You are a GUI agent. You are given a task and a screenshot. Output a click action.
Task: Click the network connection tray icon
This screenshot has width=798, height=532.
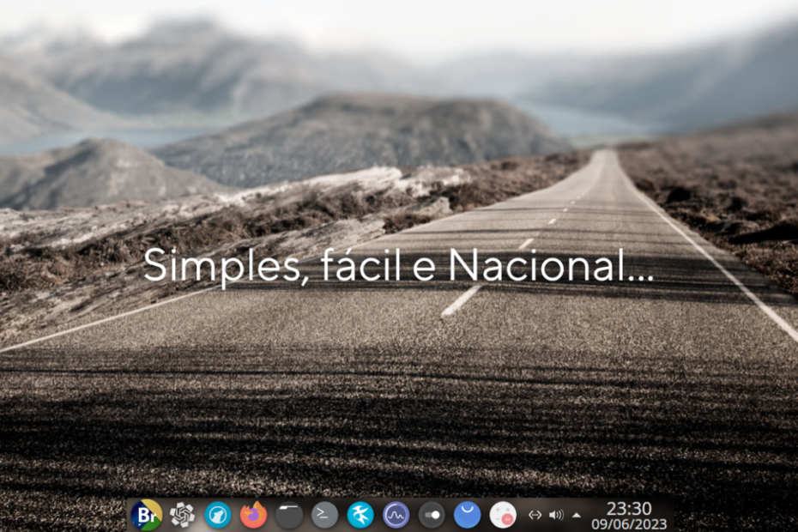(x=535, y=515)
